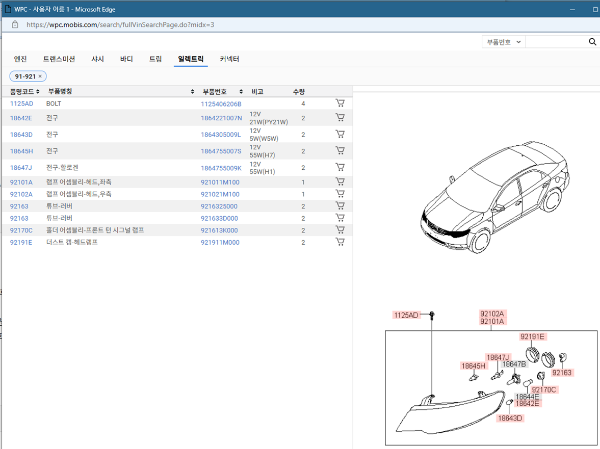Add part 921011M100 to cart

pyautogui.click(x=340, y=181)
